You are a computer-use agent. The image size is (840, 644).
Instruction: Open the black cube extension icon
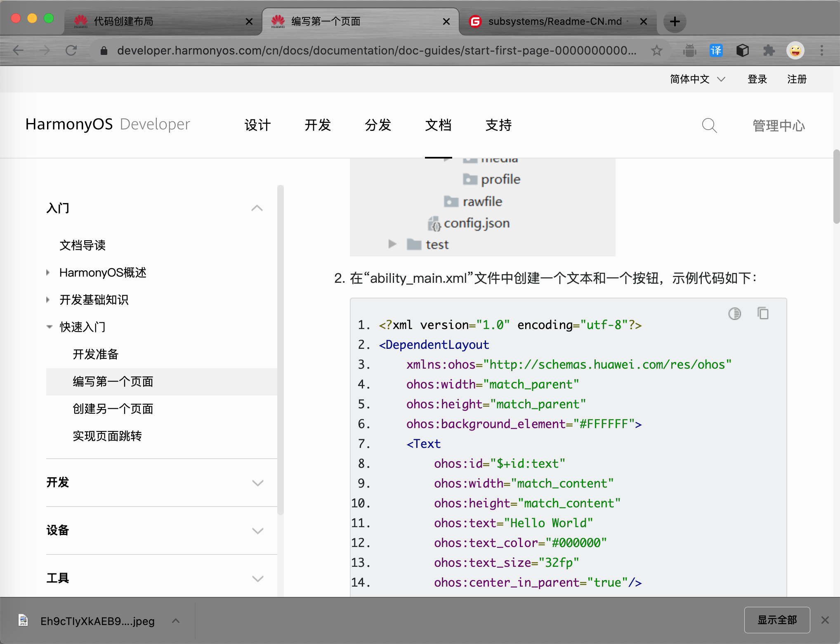click(x=743, y=50)
